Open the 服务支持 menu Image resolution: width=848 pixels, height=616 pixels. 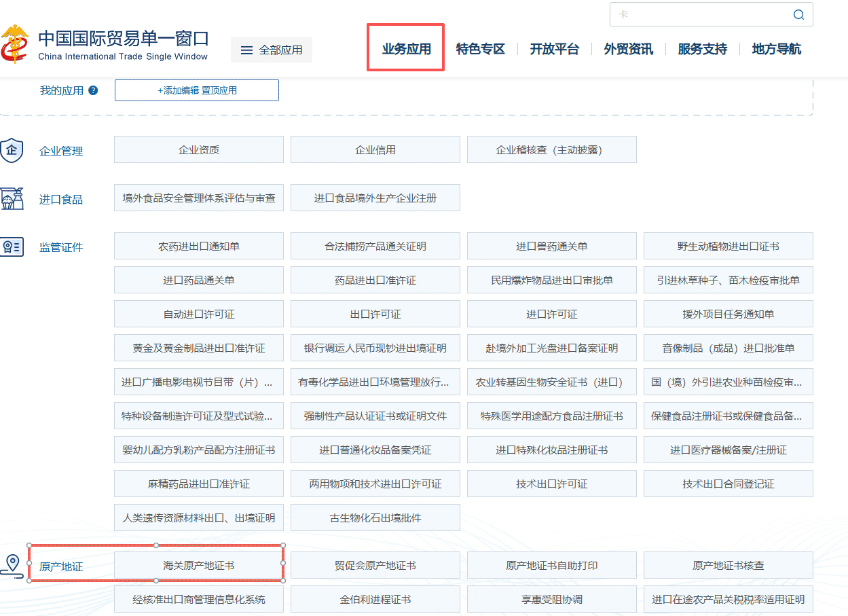702,48
